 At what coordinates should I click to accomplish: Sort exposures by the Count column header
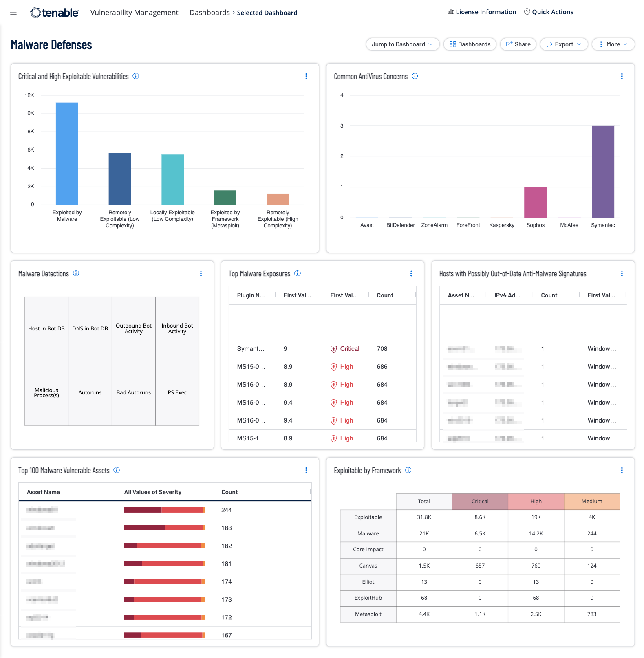click(385, 295)
